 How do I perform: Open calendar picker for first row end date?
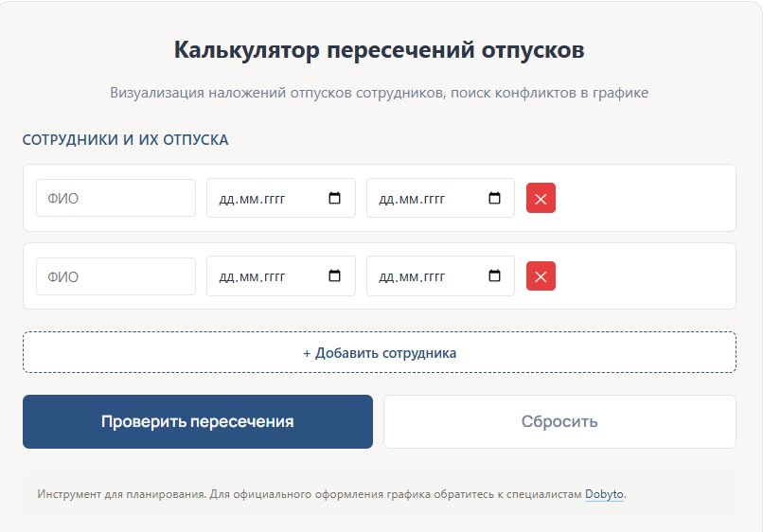pyautogui.click(x=494, y=199)
